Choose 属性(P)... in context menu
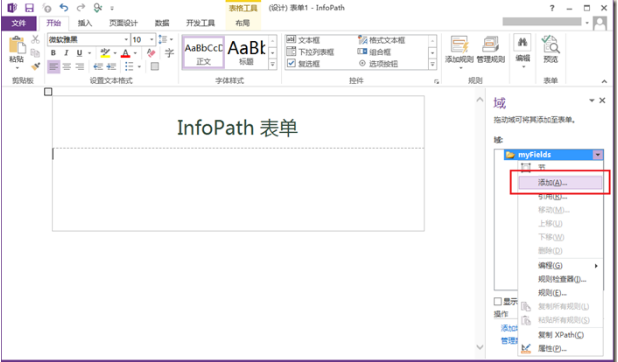The width and height of the screenshot is (618, 362). pyautogui.click(x=560, y=349)
